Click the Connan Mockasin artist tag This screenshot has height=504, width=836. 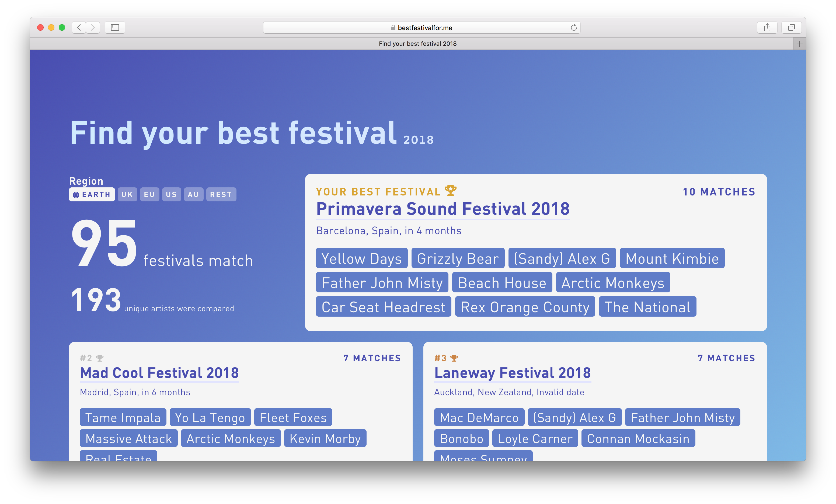pos(638,438)
